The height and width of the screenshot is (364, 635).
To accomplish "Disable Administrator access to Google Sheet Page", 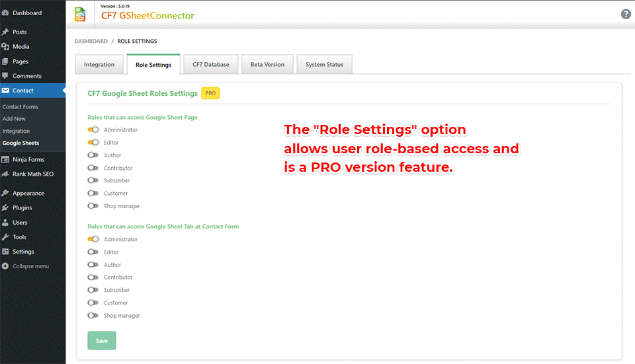I will click(x=93, y=130).
